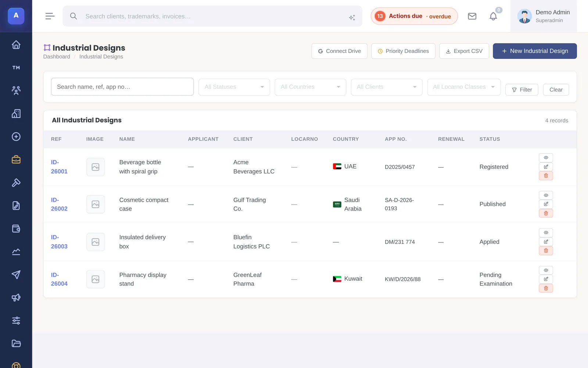Apply filters with the Filter button
Viewport: 588px width, 368px height.
coord(522,90)
